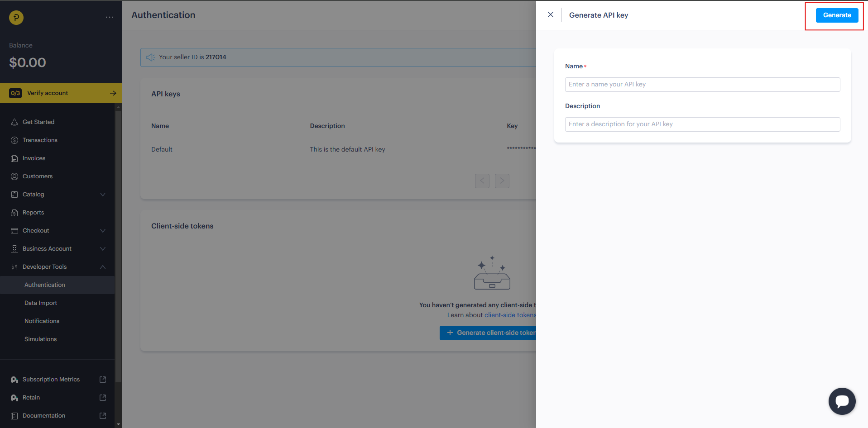The width and height of the screenshot is (868, 428).
Task: Click the Paddle logo icon
Action: coord(16,18)
